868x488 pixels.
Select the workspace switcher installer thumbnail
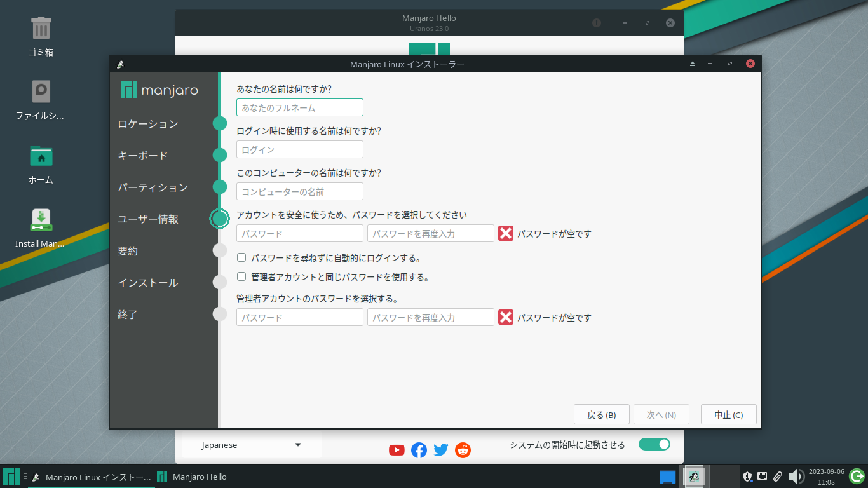click(694, 477)
